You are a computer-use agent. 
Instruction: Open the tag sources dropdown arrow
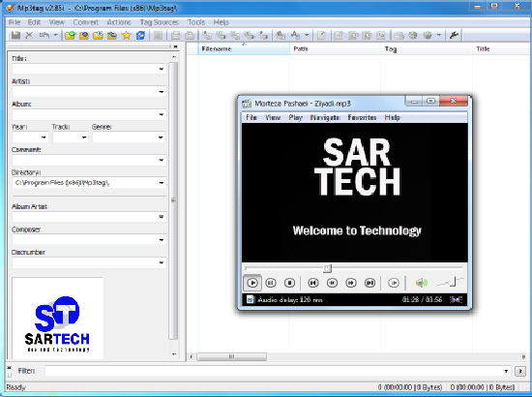439,35
